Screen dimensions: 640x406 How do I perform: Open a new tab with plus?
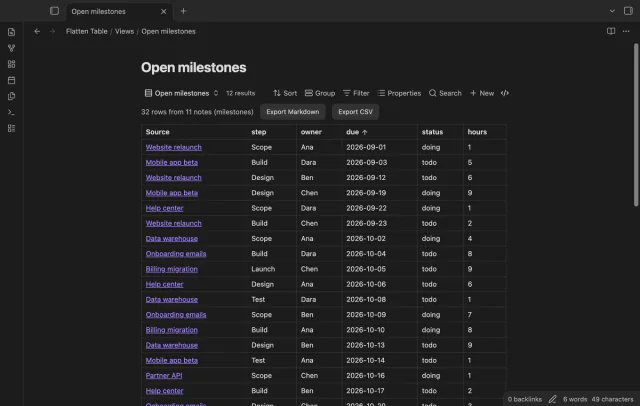pos(183,11)
